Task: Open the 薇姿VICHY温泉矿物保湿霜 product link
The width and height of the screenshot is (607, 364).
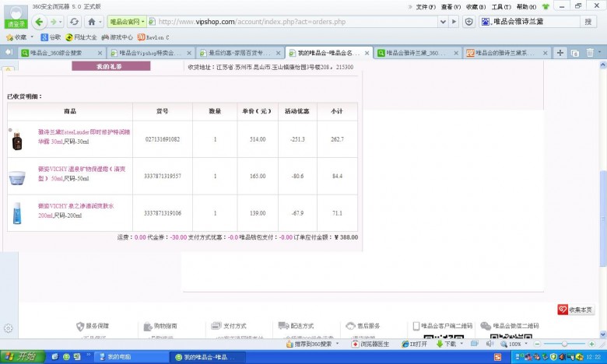Action: (x=82, y=173)
